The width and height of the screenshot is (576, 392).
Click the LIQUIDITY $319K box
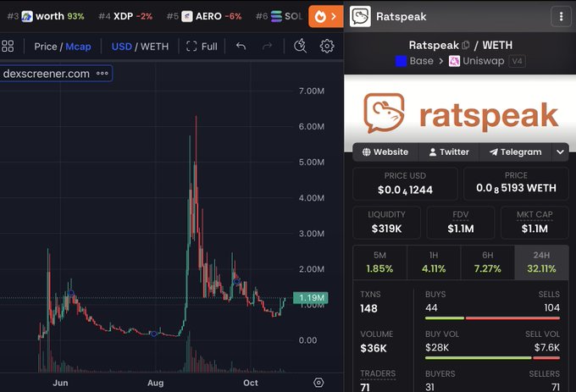coord(386,223)
